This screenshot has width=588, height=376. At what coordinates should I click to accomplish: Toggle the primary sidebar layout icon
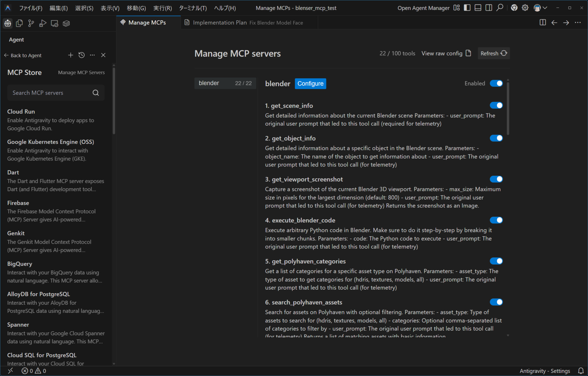click(x=467, y=8)
